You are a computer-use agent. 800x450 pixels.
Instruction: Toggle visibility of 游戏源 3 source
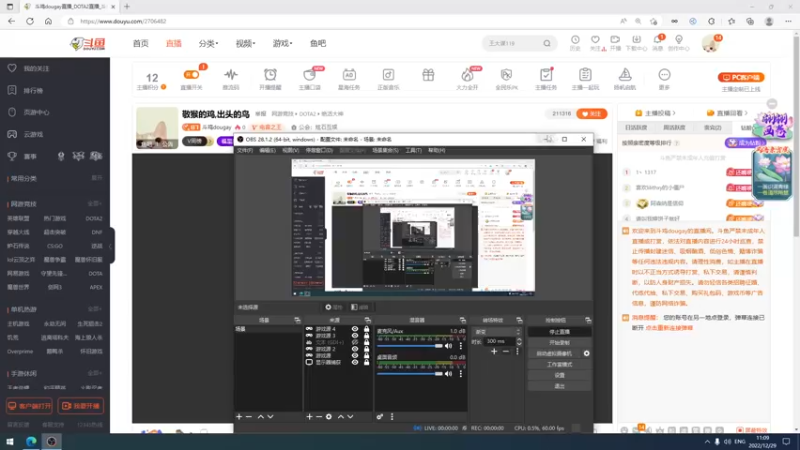[x=355, y=336]
